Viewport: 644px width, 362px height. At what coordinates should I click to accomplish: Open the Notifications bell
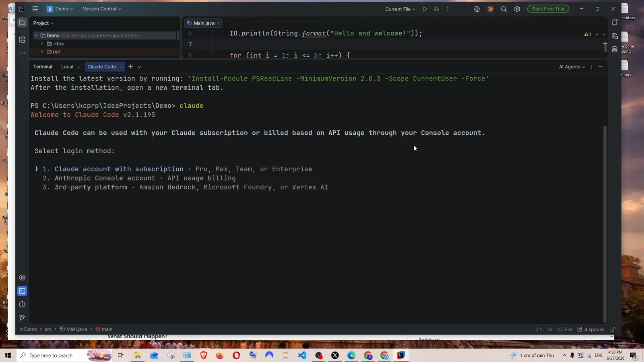615,23
